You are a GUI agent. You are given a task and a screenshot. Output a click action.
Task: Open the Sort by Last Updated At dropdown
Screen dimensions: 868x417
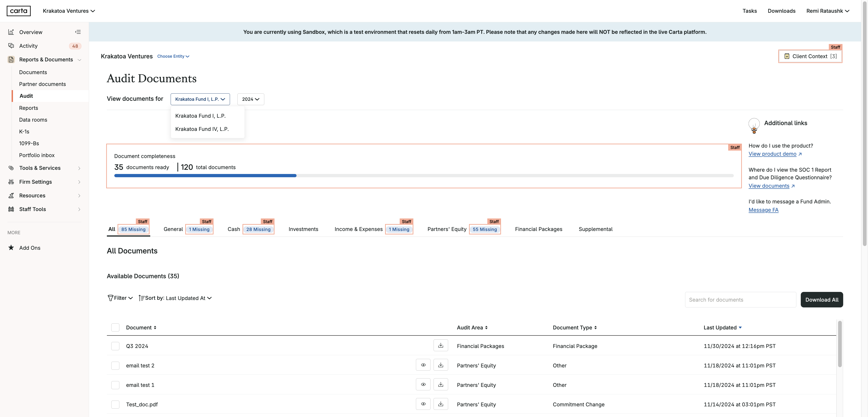(x=175, y=298)
